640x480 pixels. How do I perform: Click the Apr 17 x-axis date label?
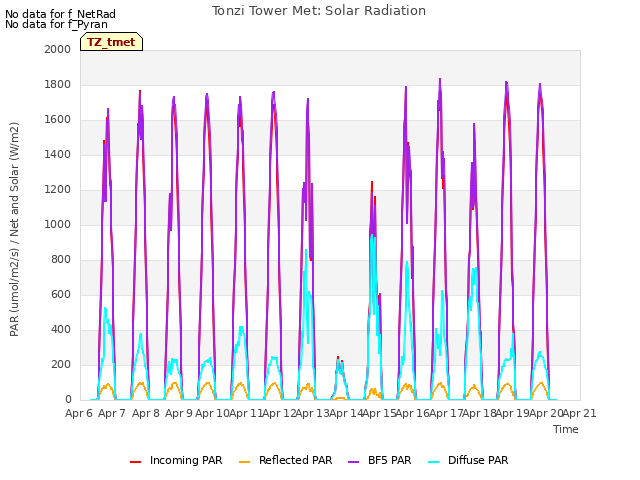coord(446,413)
